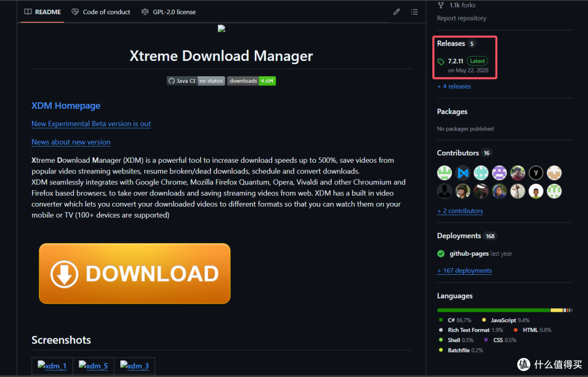This screenshot has height=377, width=588.
Task: Click the first contributor avatar
Action: 444,173
